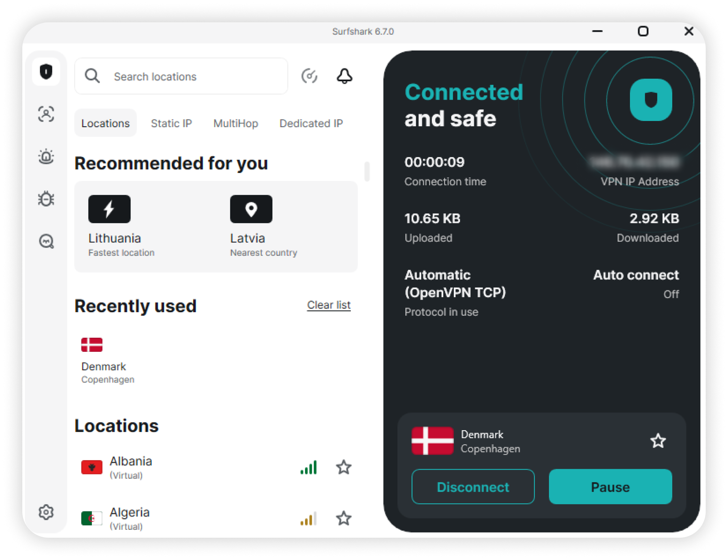This screenshot has width=728, height=560.
Task: Open Settings gear in sidebar
Action: click(46, 512)
